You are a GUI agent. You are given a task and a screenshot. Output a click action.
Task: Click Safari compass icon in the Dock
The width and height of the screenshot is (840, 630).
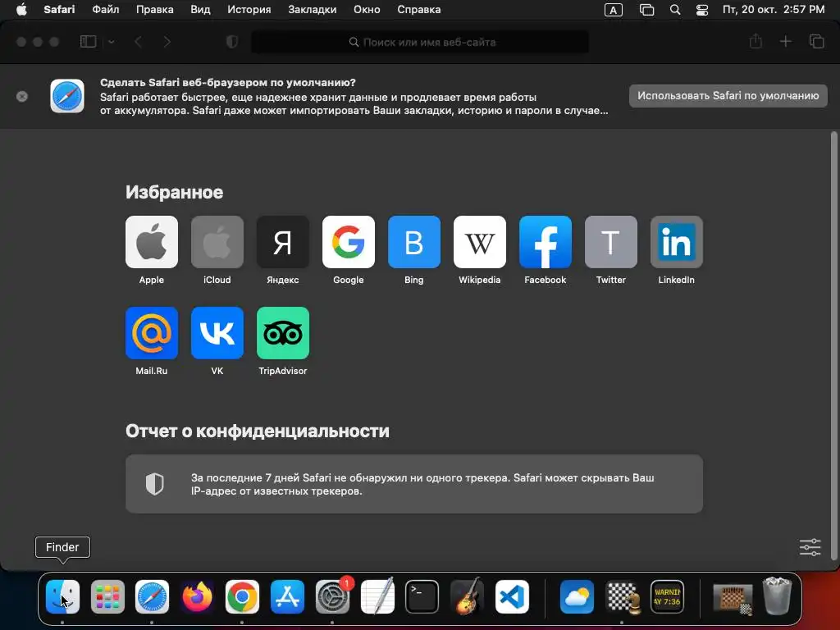pos(152,596)
